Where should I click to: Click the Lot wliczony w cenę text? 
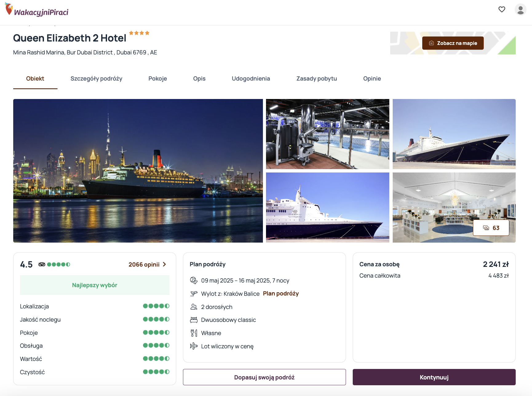coord(227,346)
